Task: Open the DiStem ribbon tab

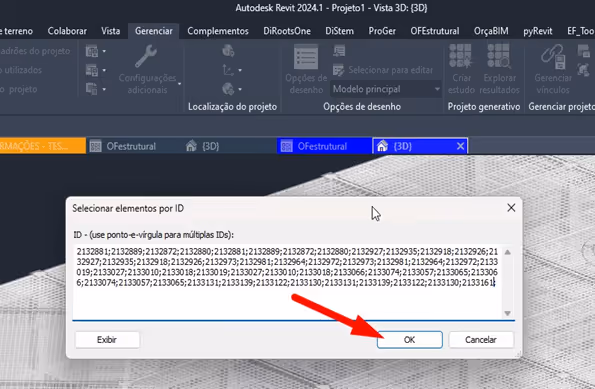Action: tap(339, 31)
